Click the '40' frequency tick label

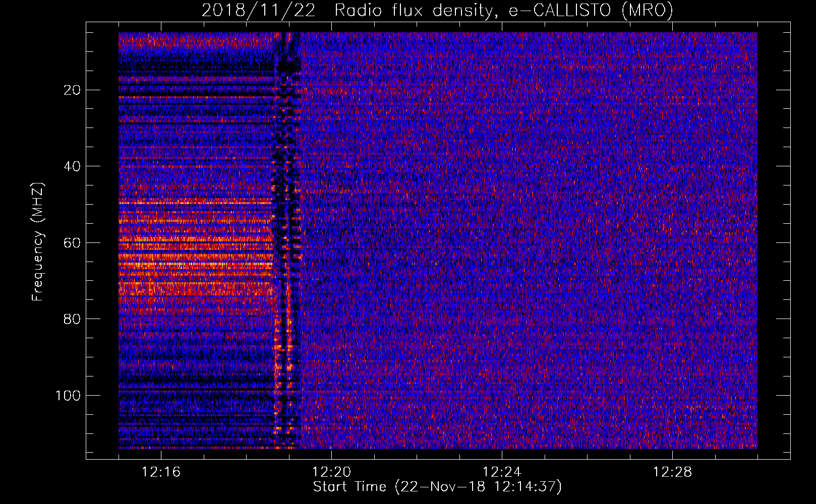(x=73, y=166)
